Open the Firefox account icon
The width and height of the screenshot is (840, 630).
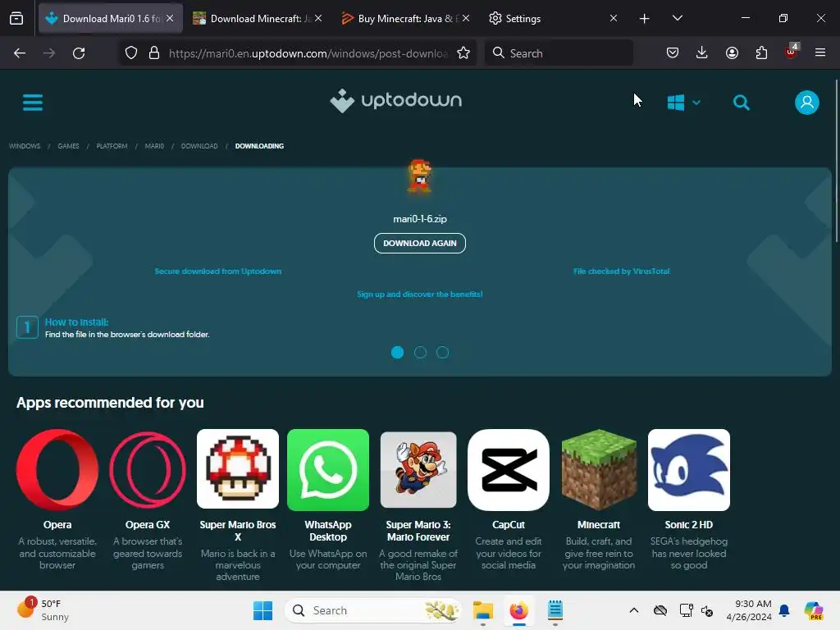click(x=732, y=53)
